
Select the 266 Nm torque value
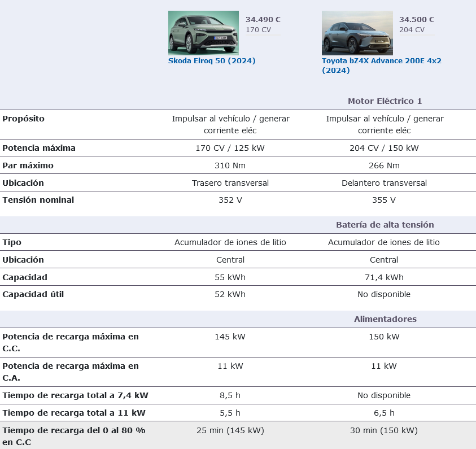[384, 165]
